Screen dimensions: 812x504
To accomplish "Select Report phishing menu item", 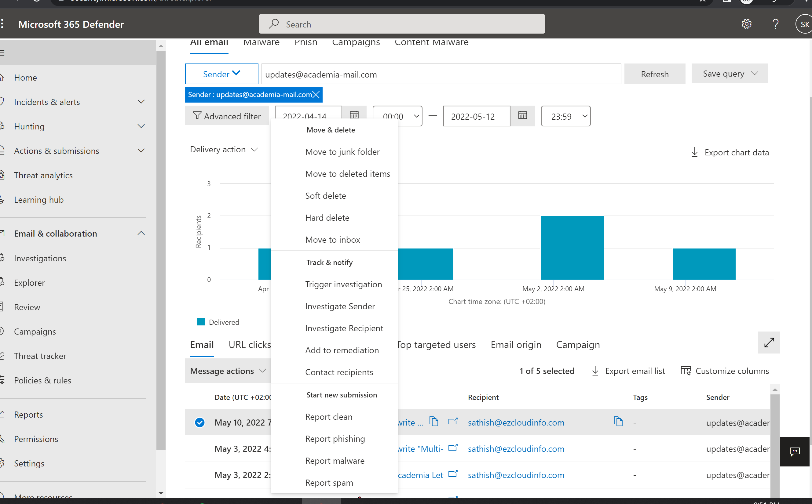I will tap(335, 439).
